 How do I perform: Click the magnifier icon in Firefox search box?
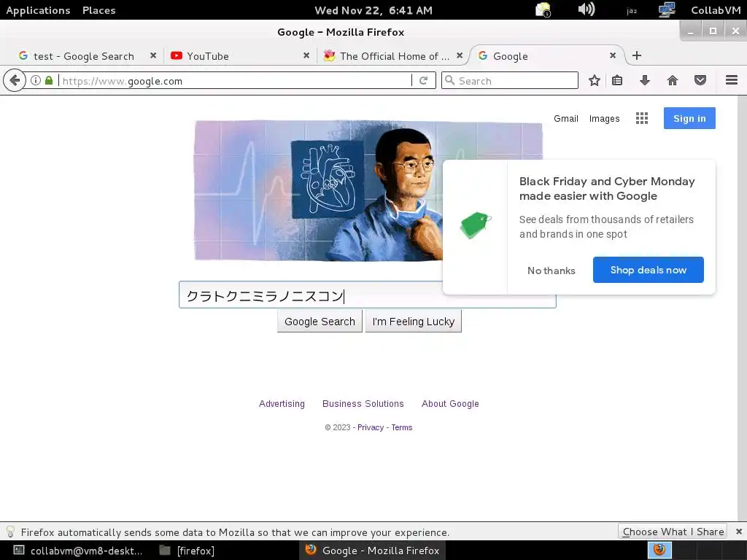(449, 80)
